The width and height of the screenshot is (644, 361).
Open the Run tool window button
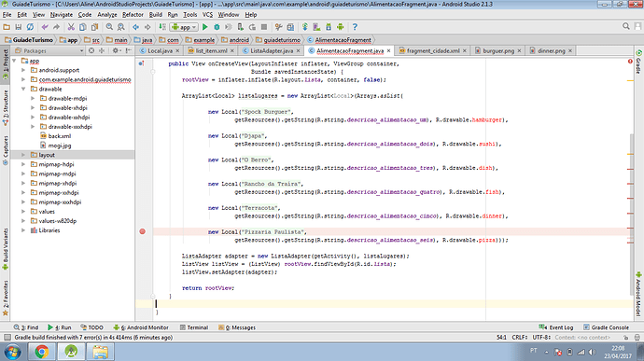[59, 327]
